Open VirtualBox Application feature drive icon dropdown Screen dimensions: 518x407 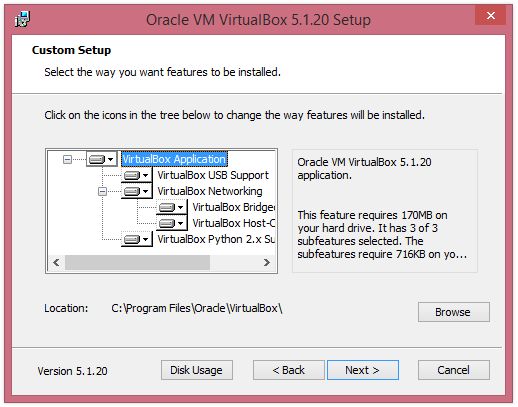coord(102,159)
